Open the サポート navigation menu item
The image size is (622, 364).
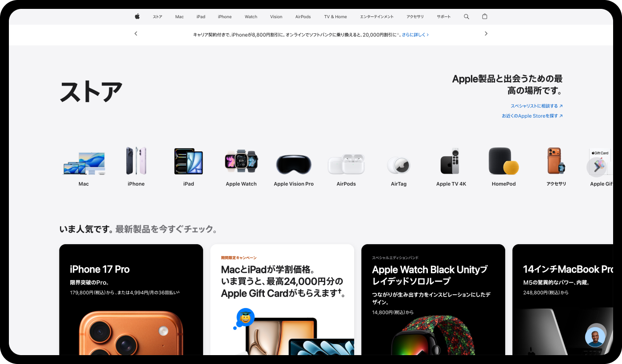click(x=443, y=17)
